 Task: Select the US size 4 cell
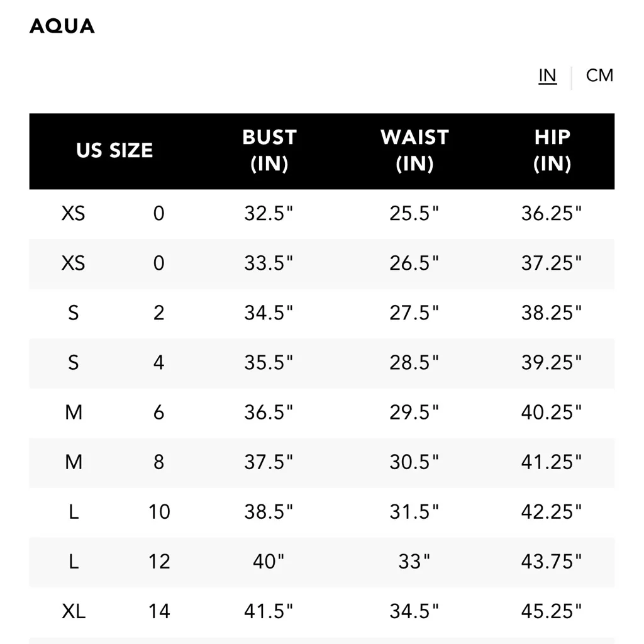pyautogui.click(x=158, y=363)
